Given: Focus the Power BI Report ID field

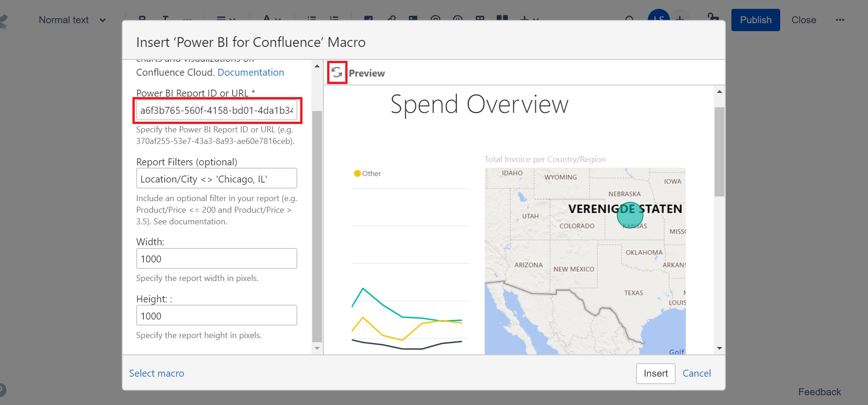Looking at the screenshot, I should pyautogui.click(x=217, y=111).
